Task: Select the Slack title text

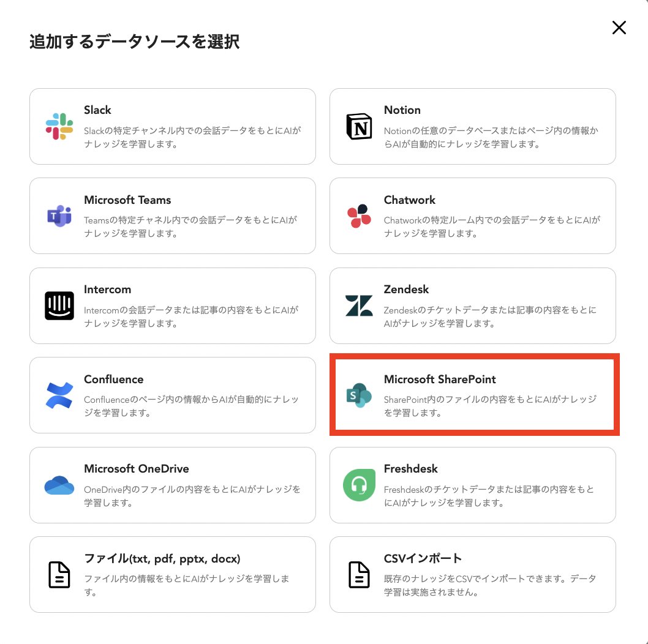Action: [x=97, y=110]
